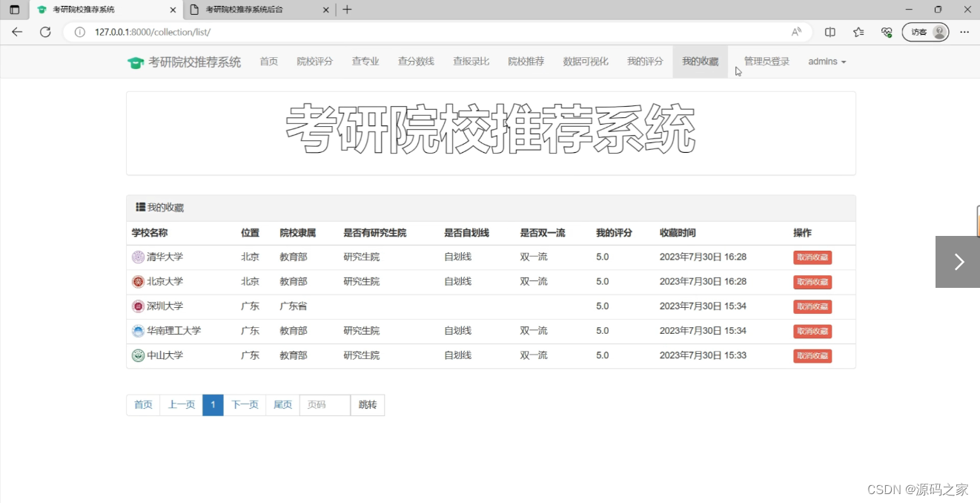Viewport: 980px width, 503px height.
Task: Open the tab actions menu icon
Action: click(14, 10)
